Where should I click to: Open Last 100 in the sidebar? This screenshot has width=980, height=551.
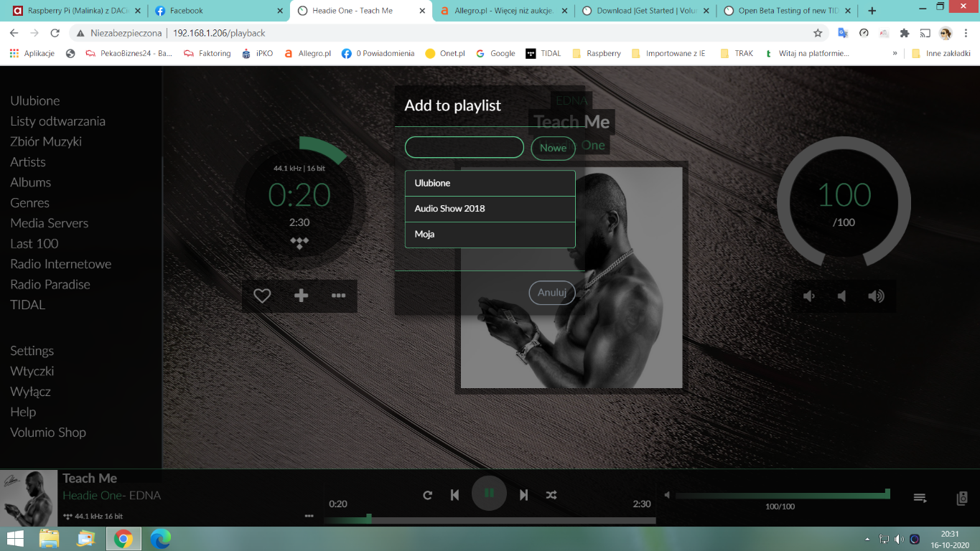[x=34, y=244]
